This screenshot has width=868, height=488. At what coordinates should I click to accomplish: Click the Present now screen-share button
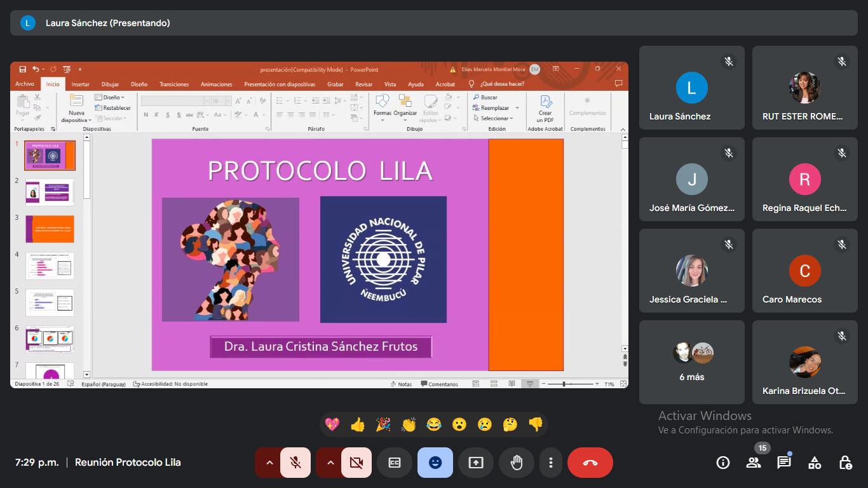click(476, 463)
